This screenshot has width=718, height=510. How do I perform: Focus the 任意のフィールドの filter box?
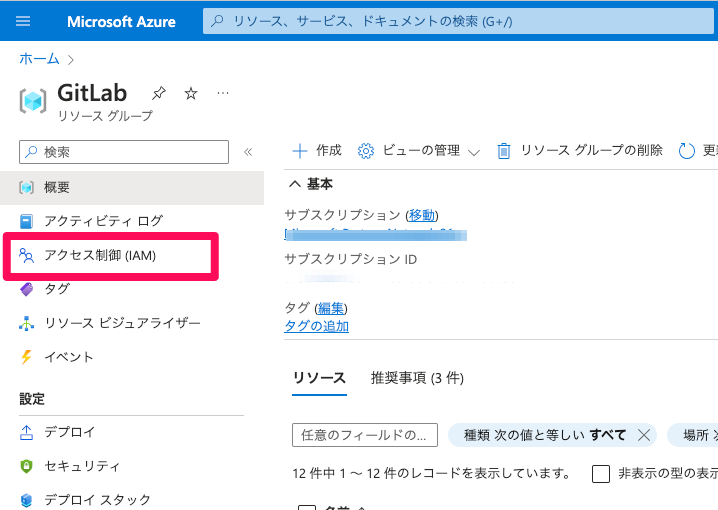click(364, 435)
